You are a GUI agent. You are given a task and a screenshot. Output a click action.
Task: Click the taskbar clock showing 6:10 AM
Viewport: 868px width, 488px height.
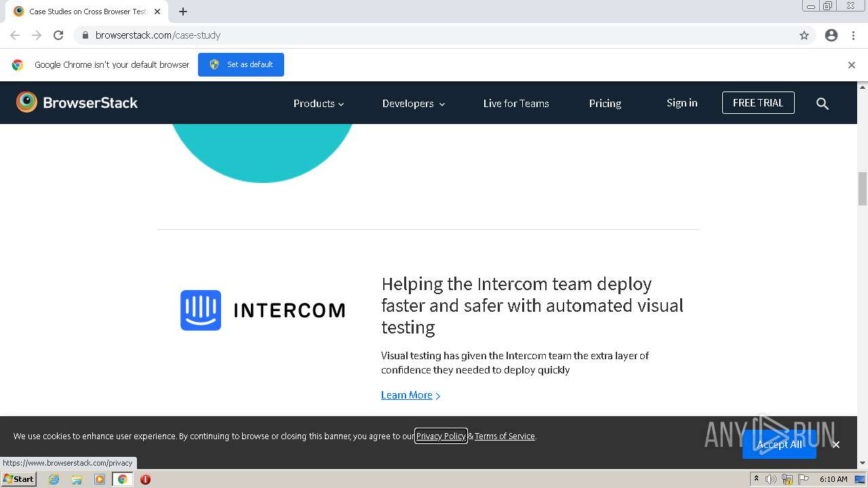tap(833, 479)
